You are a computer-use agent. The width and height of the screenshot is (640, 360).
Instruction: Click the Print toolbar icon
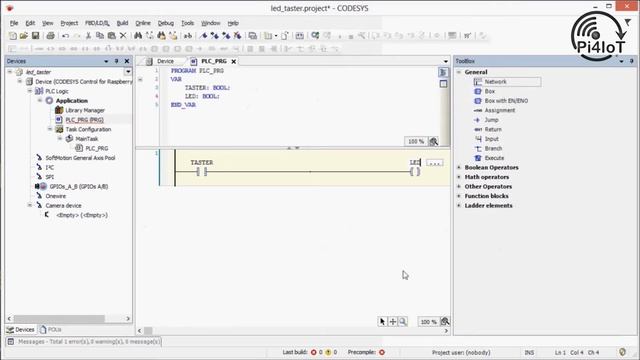coord(50,36)
